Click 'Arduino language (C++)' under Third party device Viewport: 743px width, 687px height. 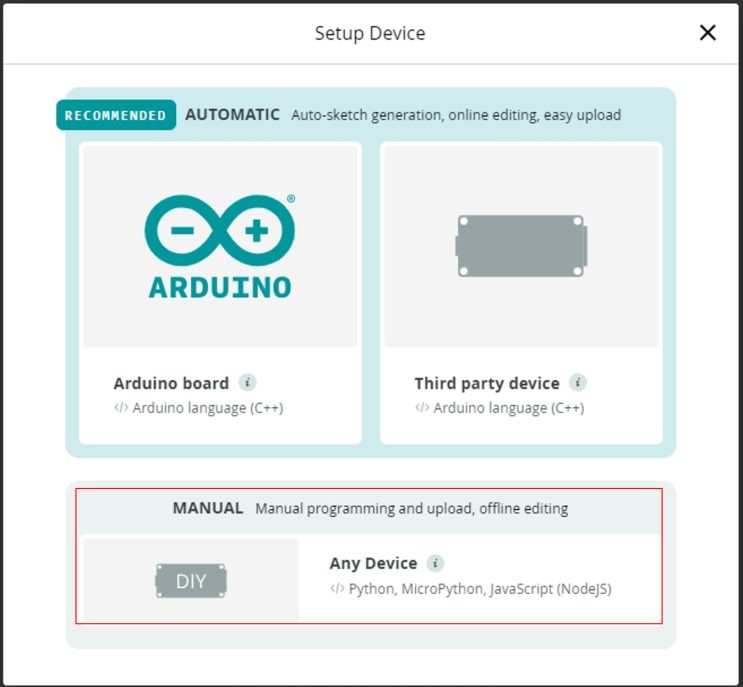pyautogui.click(x=509, y=408)
